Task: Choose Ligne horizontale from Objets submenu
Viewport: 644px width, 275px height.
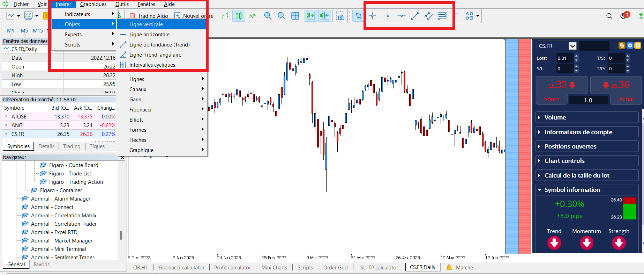Action: 162,35
